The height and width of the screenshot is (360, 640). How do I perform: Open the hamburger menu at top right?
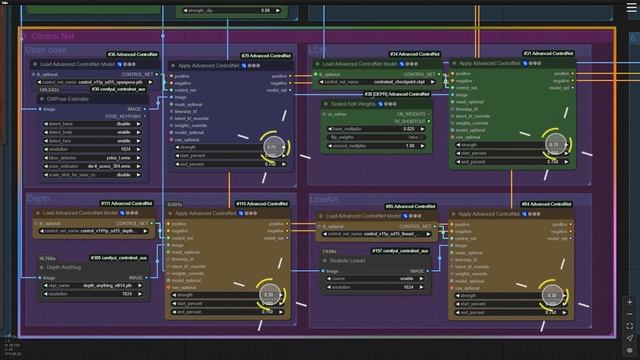631,8
